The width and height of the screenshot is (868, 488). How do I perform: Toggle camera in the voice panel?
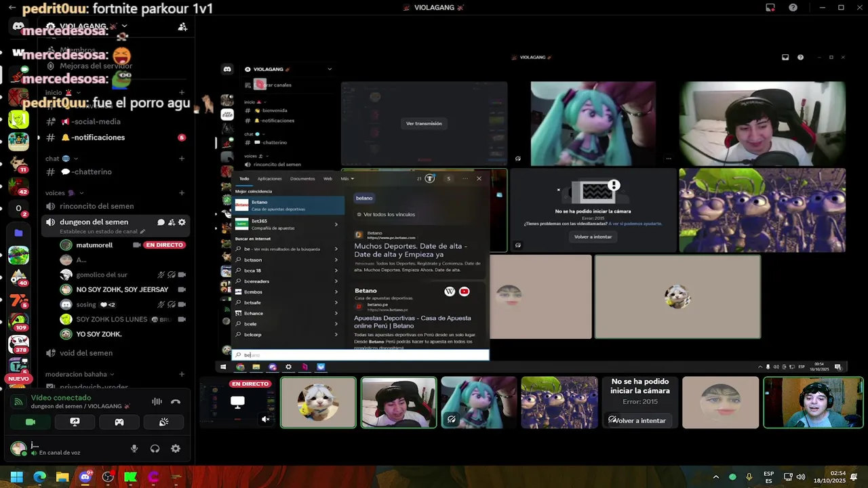30,422
